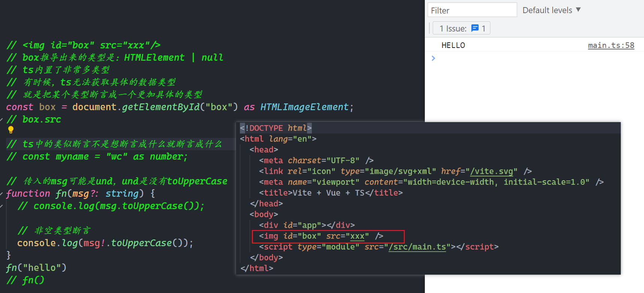Open the Default levels dropdown

[551, 10]
